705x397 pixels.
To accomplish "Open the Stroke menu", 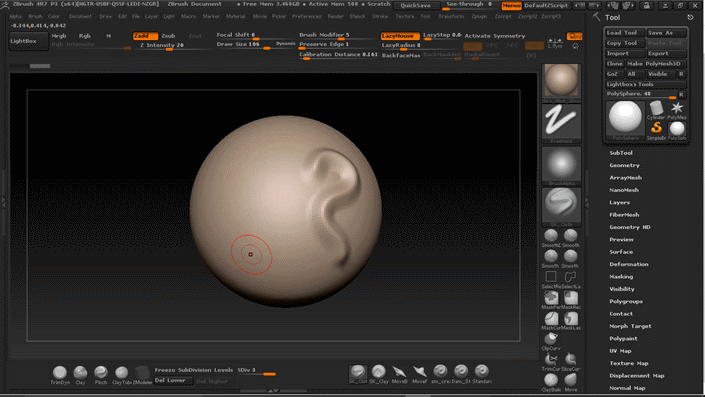I will (x=380, y=16).
